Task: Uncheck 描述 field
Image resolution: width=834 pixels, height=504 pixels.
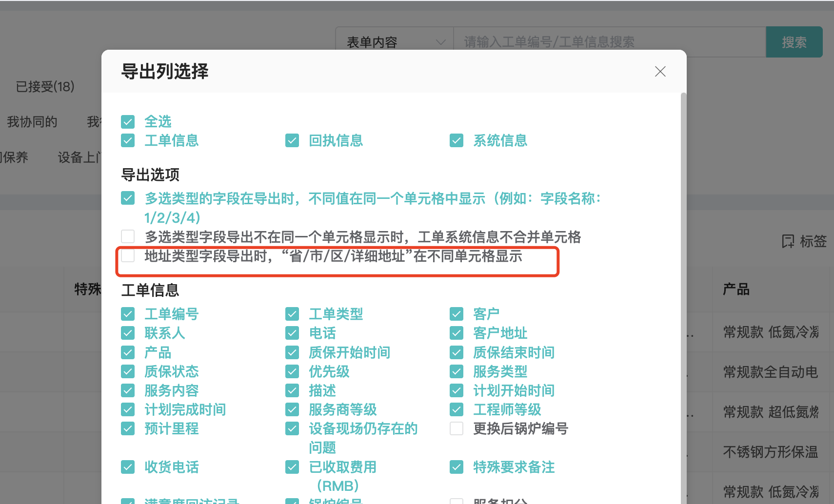Action: [x=292, y=390]
